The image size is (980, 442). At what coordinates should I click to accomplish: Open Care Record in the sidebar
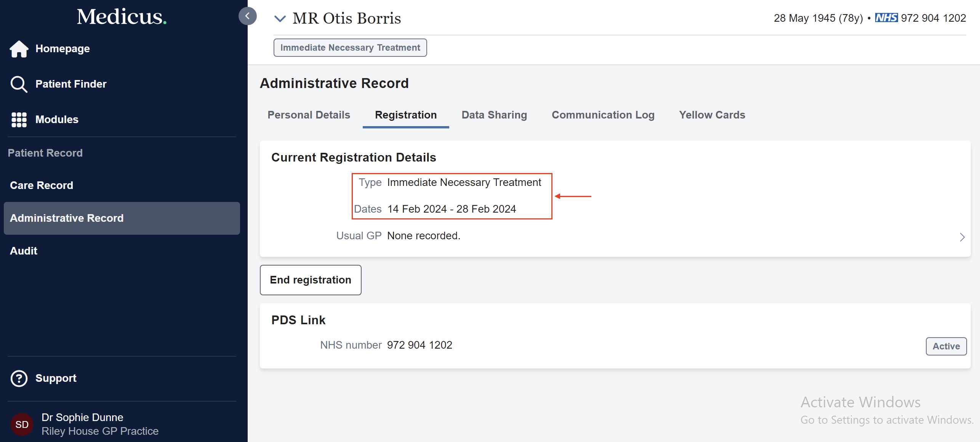pyautogui.click(x=42, y=186)
